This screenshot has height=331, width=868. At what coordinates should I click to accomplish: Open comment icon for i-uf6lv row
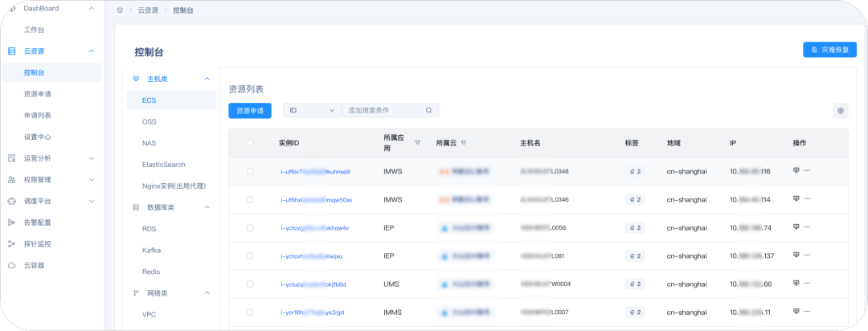pos(796,171)
